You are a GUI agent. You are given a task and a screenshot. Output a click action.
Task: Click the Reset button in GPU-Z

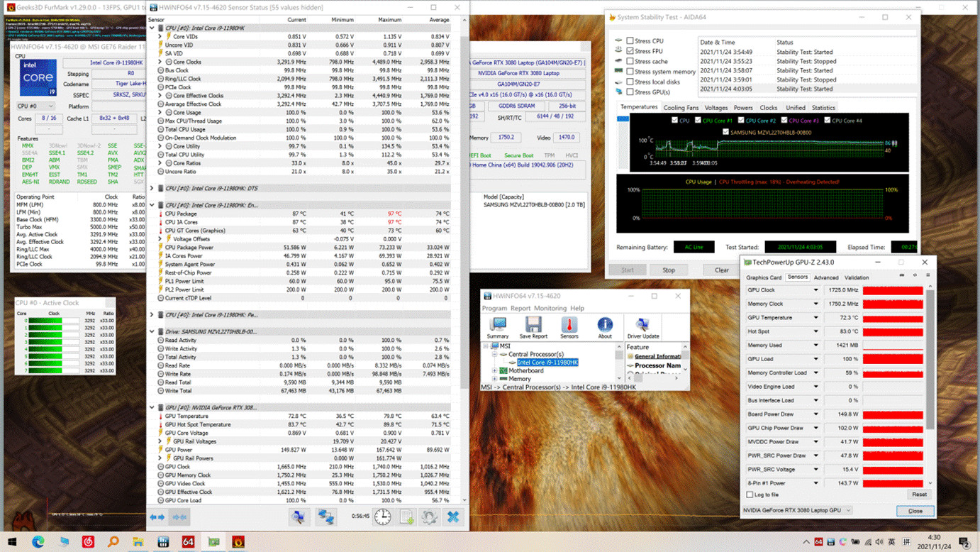point(919,495)
